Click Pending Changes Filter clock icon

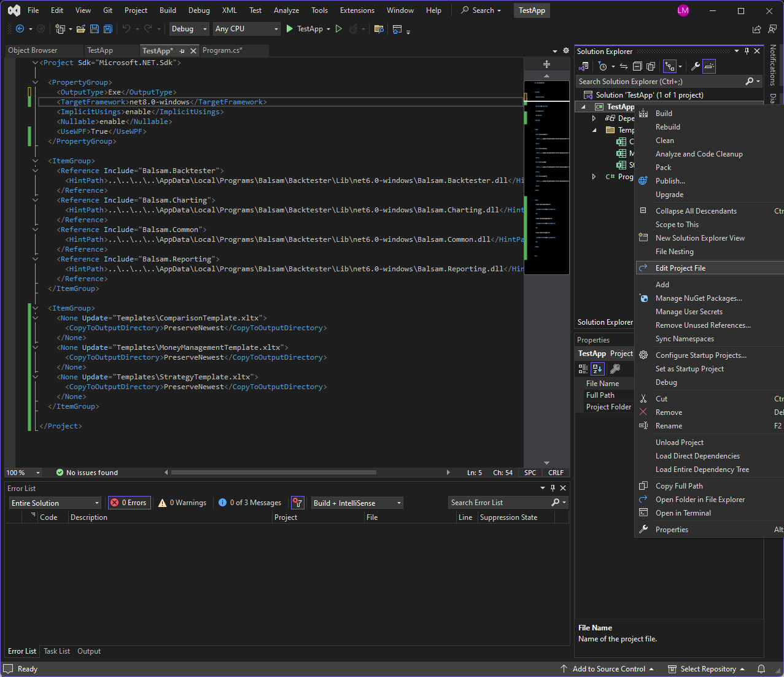coord(603,66)
